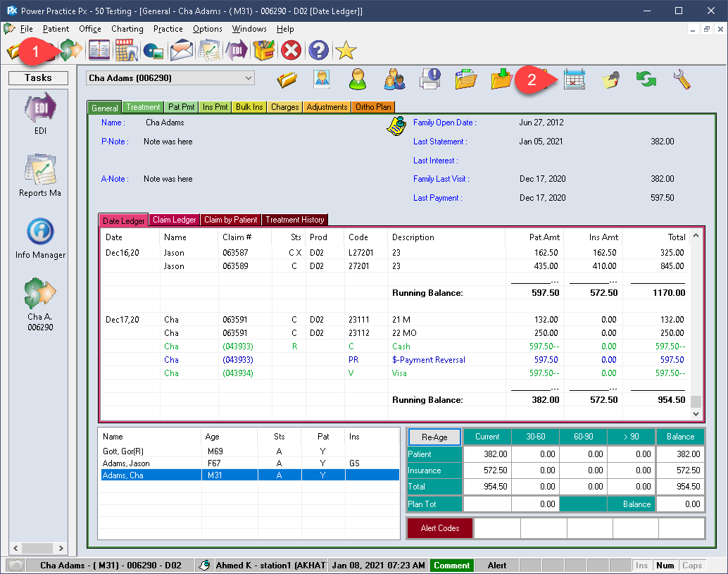
Task: Click the folder with spreadsheet documents icon
Action: tap(465, 79)
